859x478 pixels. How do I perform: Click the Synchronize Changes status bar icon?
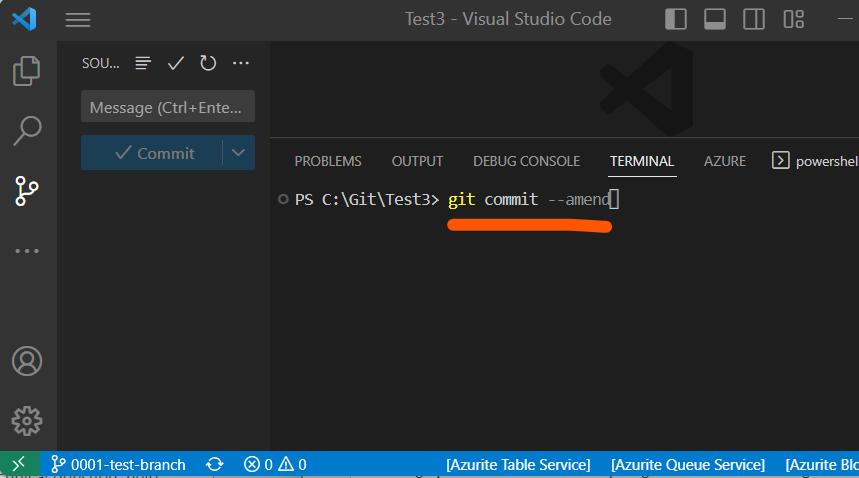coord(215,464)
